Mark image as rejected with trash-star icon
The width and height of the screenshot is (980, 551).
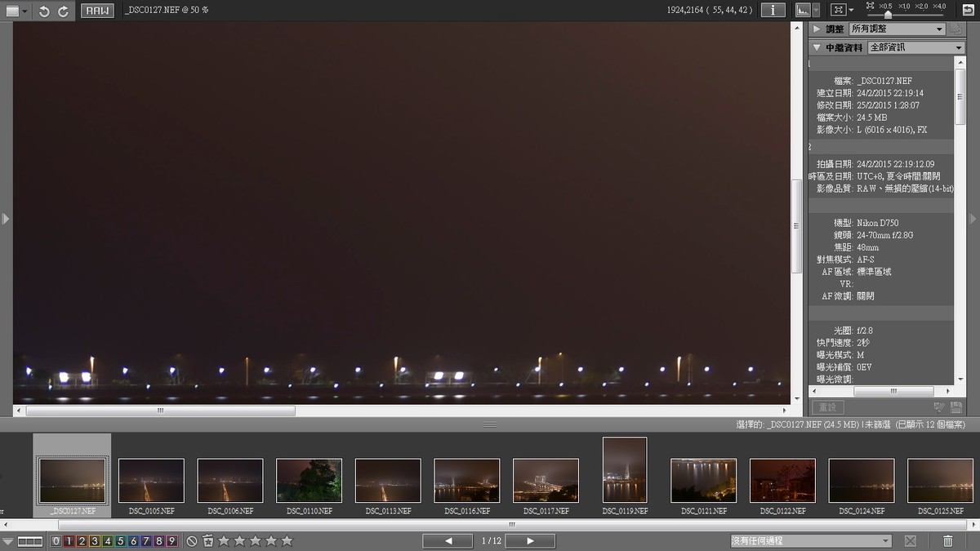click(x=208, y=540)
